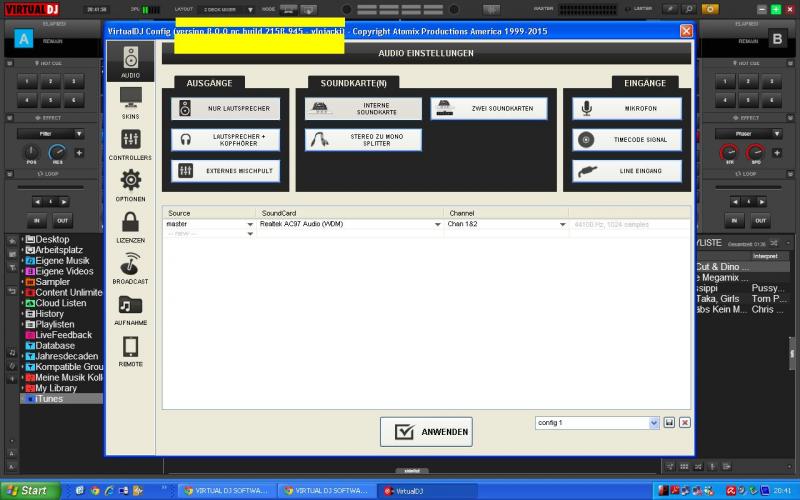Add effect slot with left deck plus
Viewport: 800px width, 500px height.
(x=79, y=153)
